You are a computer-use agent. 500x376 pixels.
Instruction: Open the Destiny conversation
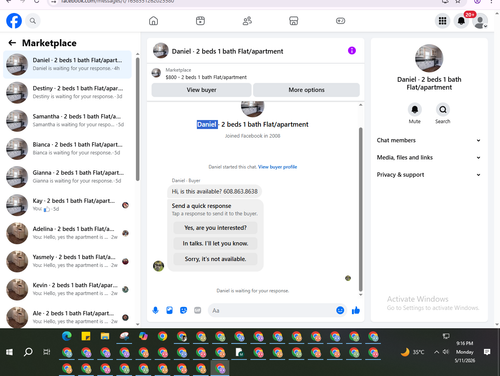click(67, 92)
